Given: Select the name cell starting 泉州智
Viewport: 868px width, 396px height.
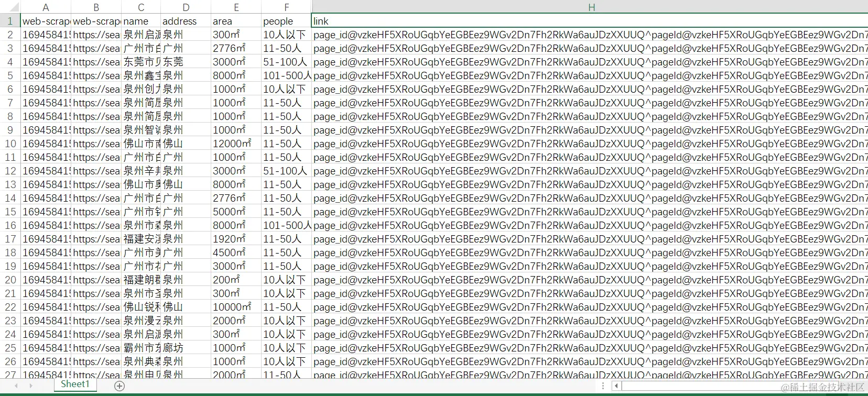Looking at the screenshot, I should 141,130.
